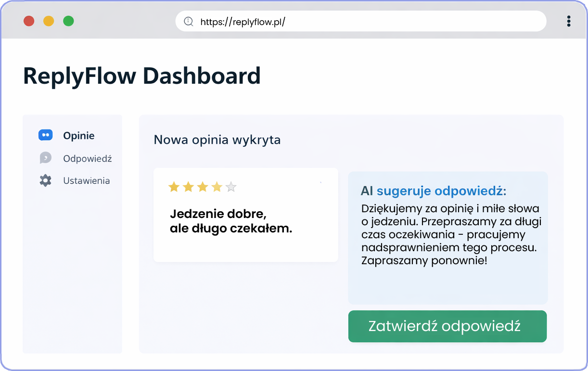Click the "AI sugeruje odpowiedź" heading
This screenshot has height=371, width=588.
pyautogui.click(x=433, y=191)
